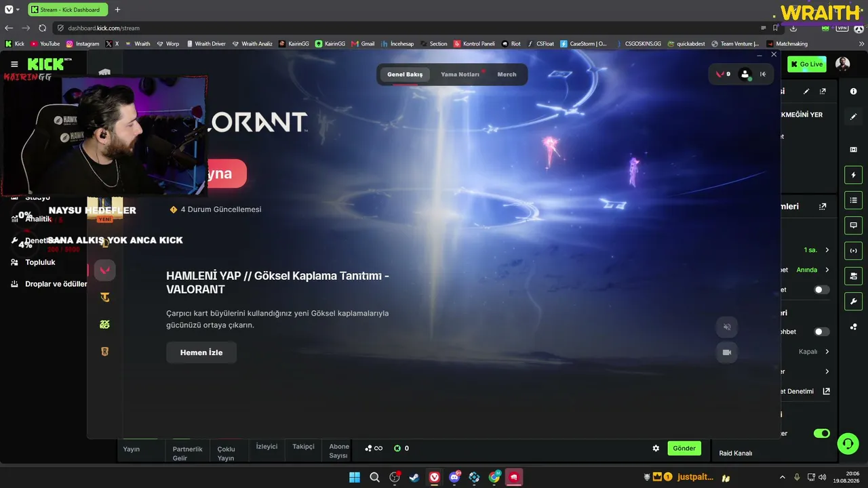Click the Takipçi stat label
868x488 pixels.
pyautogui.click(x=304, y=446)
